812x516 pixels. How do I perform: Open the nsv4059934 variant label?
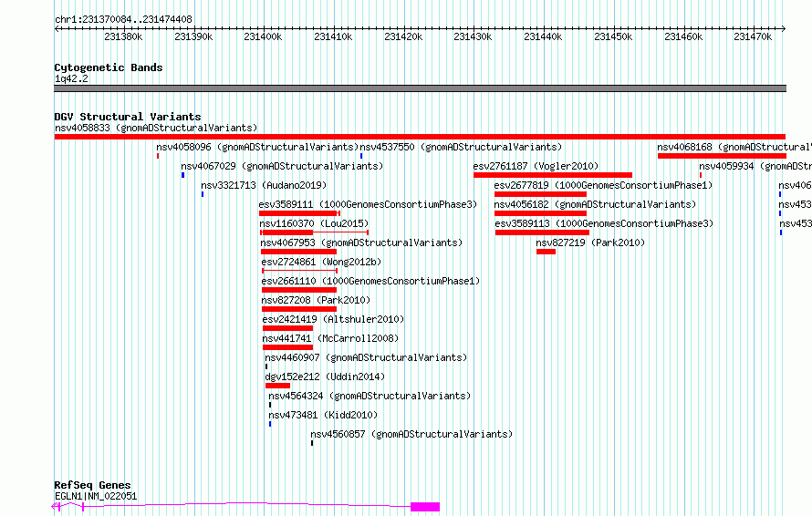[755, 166]
